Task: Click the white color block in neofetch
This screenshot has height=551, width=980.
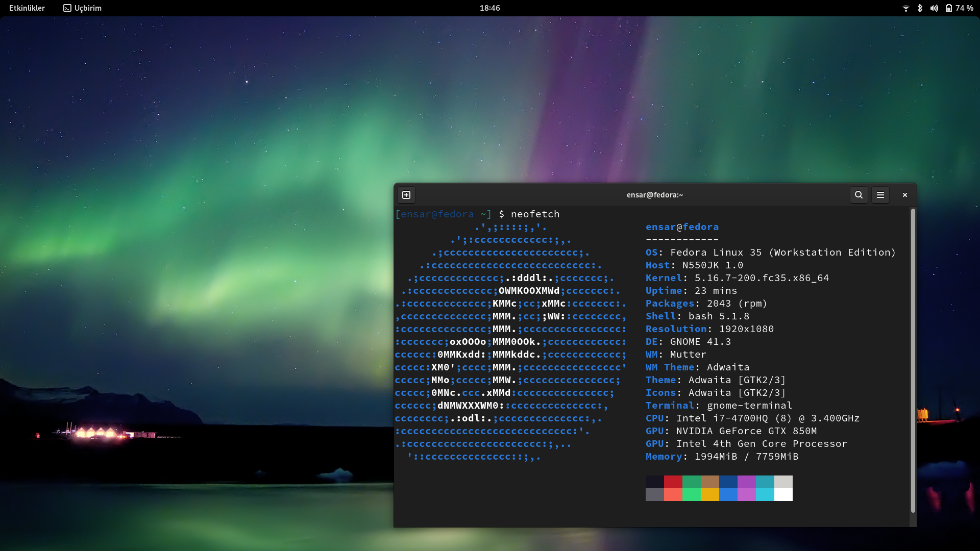Action: [x=783, y=494]
